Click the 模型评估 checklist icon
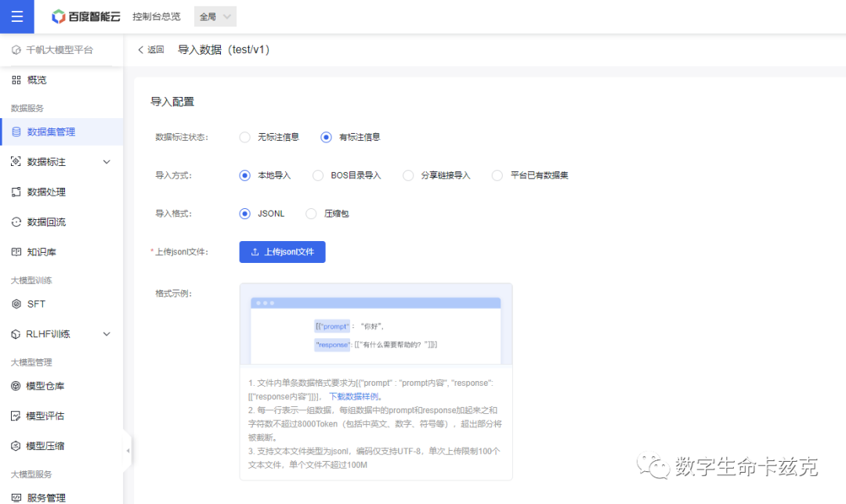Viewport: 846px width, 504px height. pos(16,416)
